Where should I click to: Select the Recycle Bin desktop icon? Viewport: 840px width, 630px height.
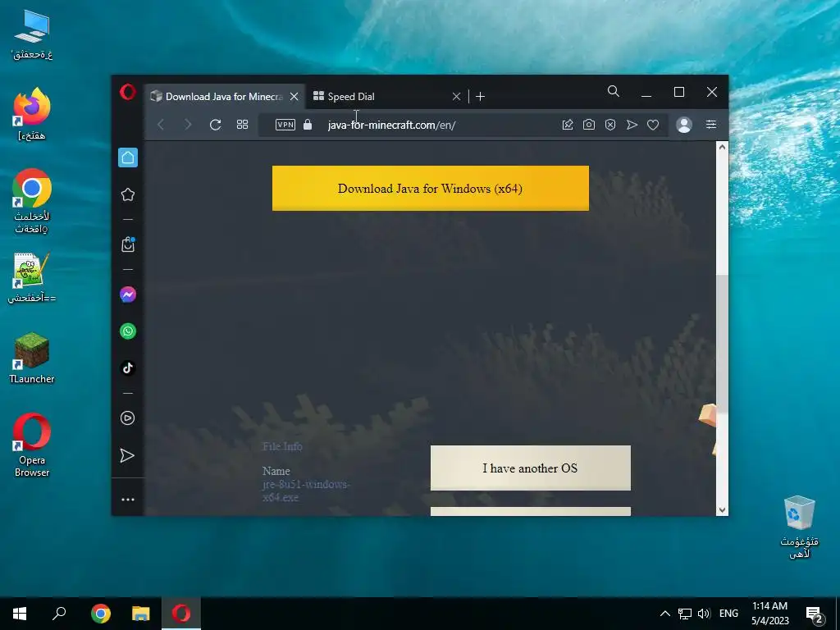click(799, 527)
